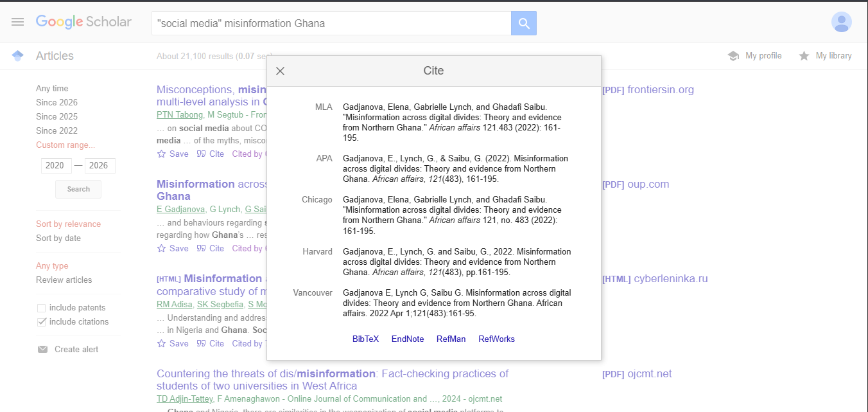Open My library
Image resolution: width=868 pixels, height=412 pixels.
pos(833,56)
